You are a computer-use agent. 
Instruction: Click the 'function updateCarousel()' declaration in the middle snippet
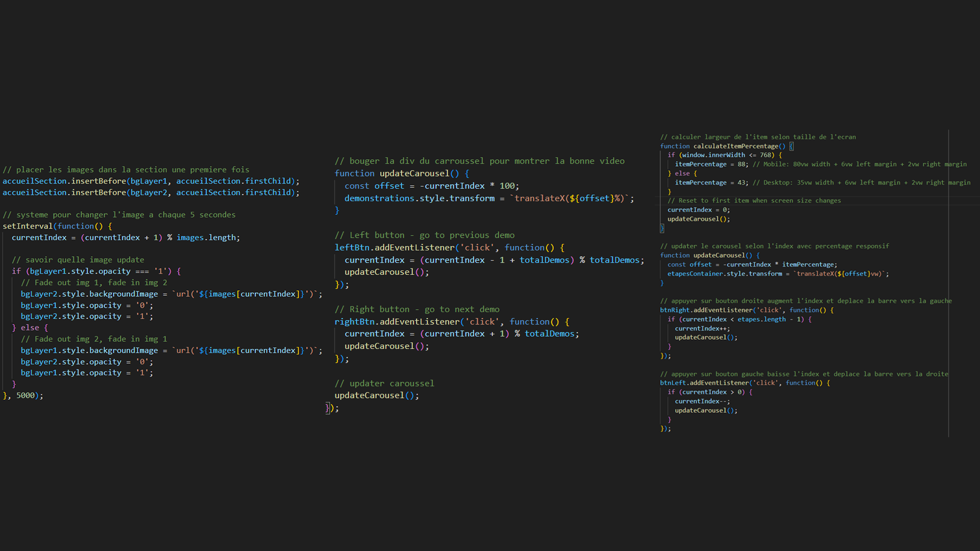(401, 173)
